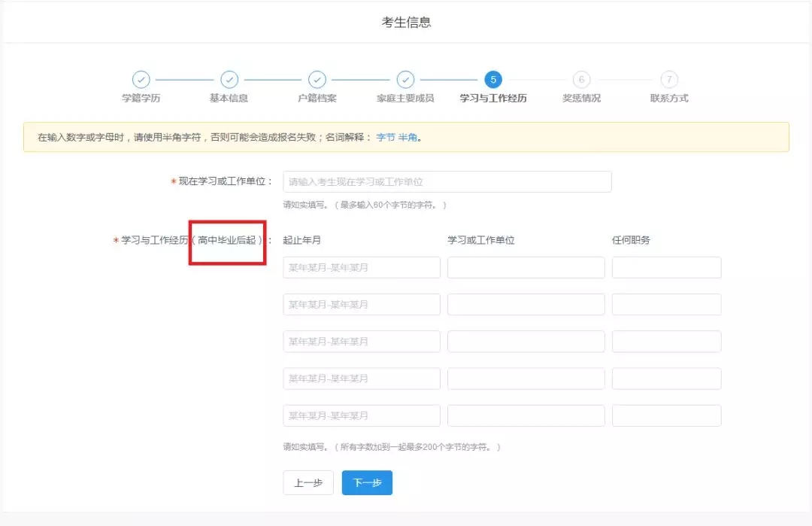812x526 pixels.
Task: Click the 户籍档案 step checkmark icon
Action: pyautogui.click(x=317, y=80)
